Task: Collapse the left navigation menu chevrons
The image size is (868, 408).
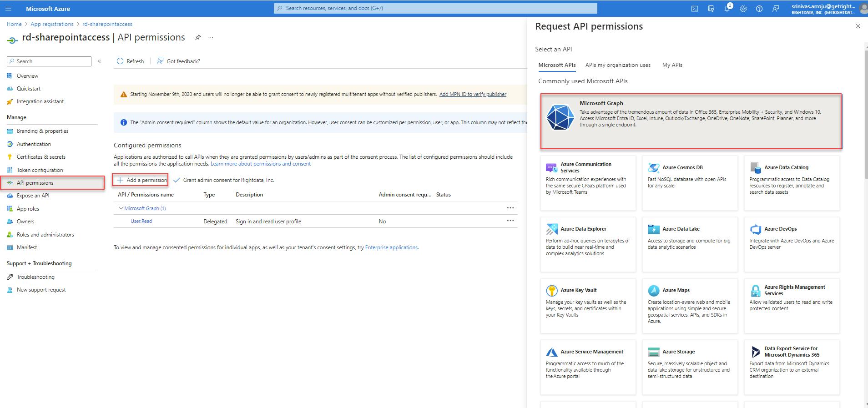Action: pyautogui.click(x=100, y=61)
